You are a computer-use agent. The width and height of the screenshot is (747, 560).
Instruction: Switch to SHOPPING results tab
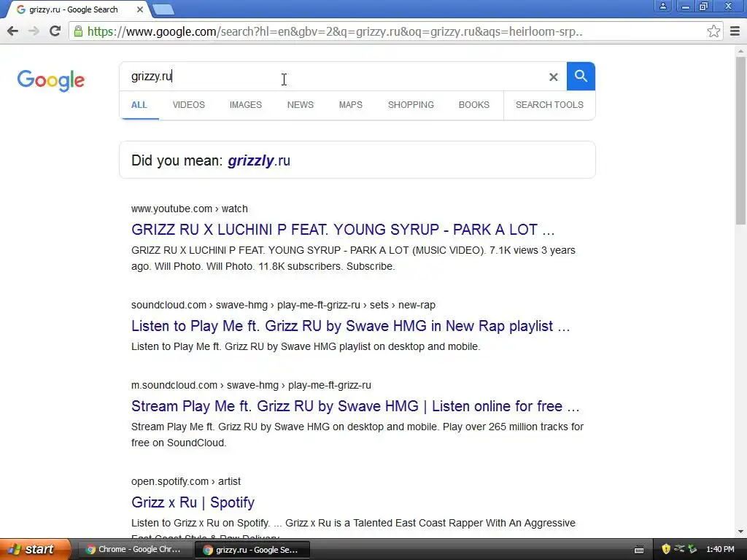point(411,105)
